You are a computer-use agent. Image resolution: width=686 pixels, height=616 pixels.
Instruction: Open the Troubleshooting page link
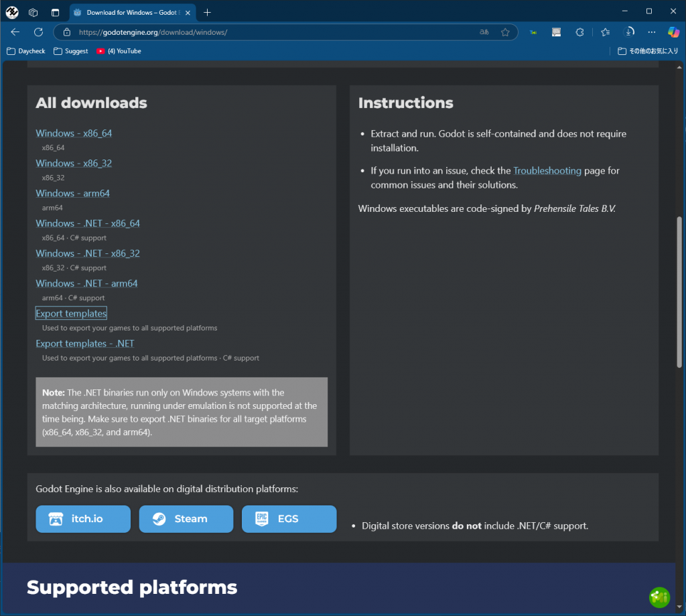click(x=547, y=171)
